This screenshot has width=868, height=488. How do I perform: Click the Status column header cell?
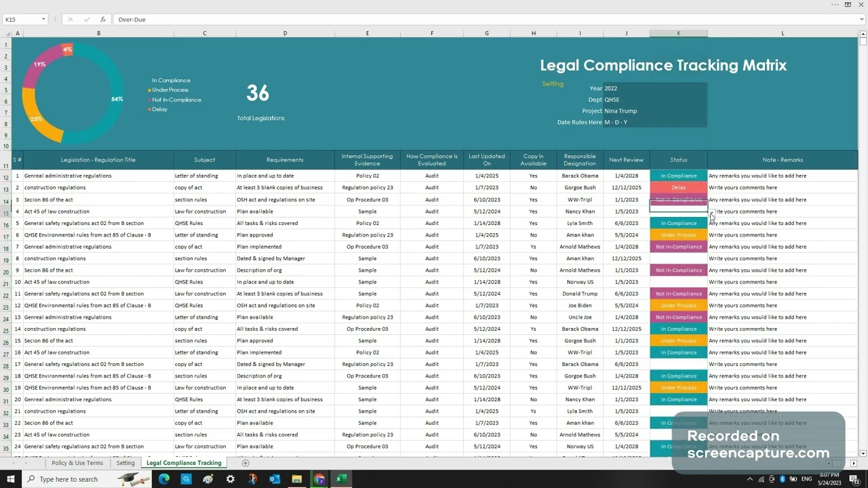point(678,160)
